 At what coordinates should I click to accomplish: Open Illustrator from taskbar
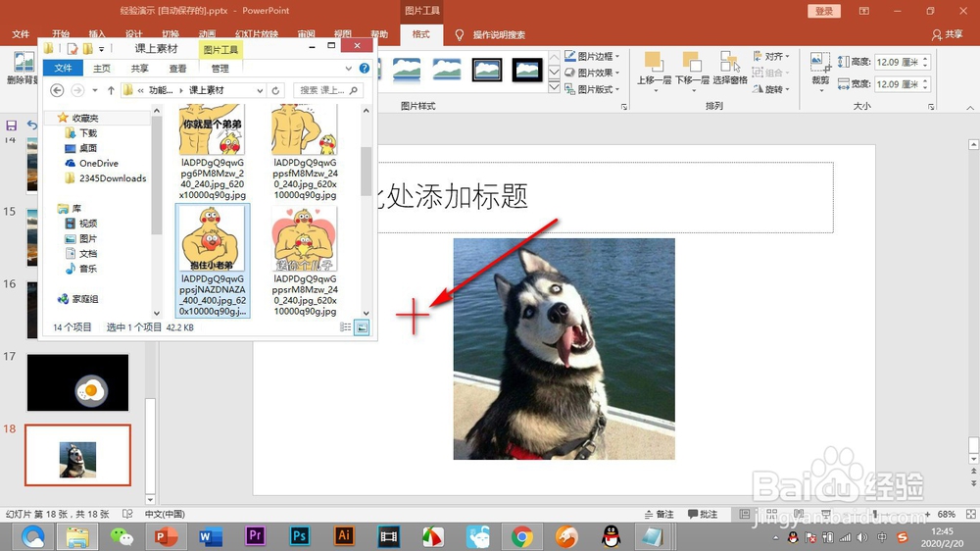[344, 536]
